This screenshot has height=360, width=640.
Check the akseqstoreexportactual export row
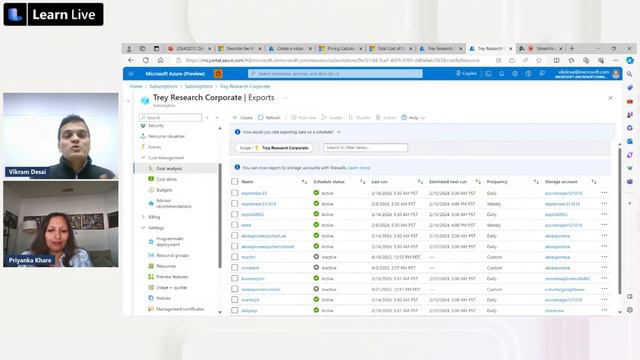pyautogui.click(x=235, y=236)
